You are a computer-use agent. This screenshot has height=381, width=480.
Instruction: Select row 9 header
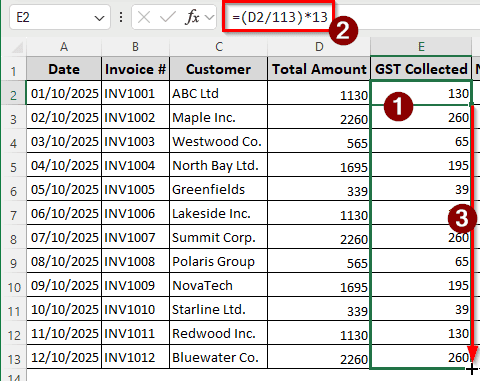point(13,261)
